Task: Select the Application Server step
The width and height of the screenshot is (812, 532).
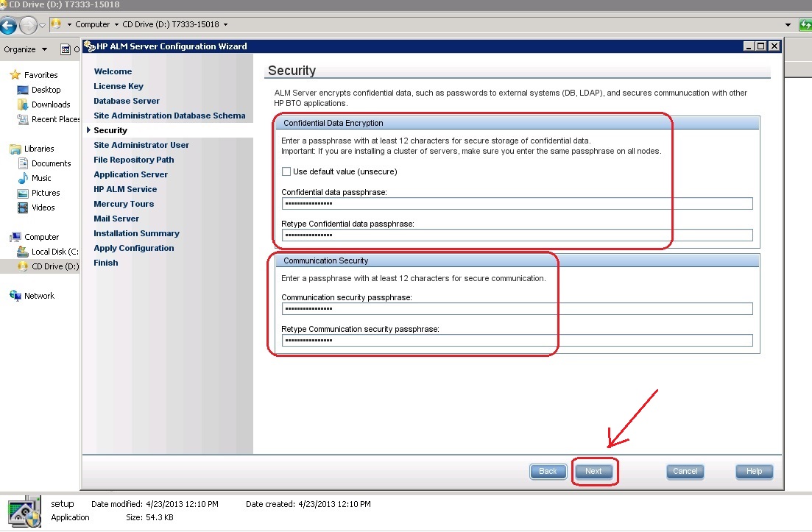Action: (x=130, y=174)
